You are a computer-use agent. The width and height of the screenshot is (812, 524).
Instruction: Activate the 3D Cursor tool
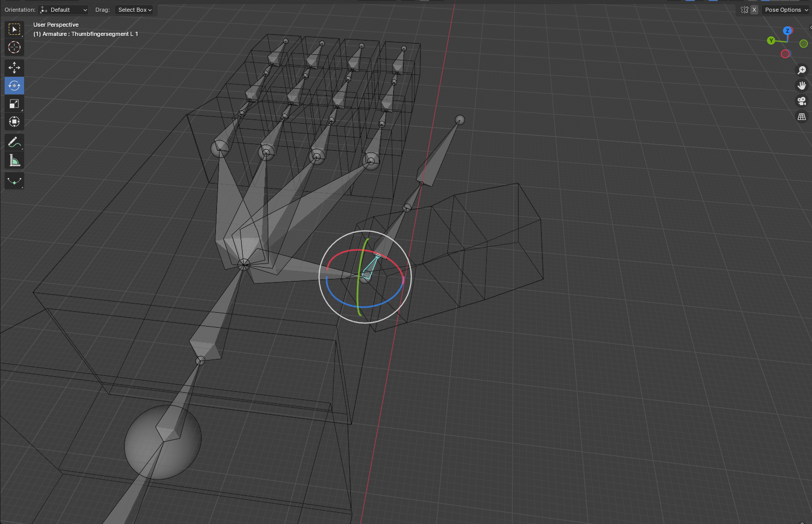(14, 47)
